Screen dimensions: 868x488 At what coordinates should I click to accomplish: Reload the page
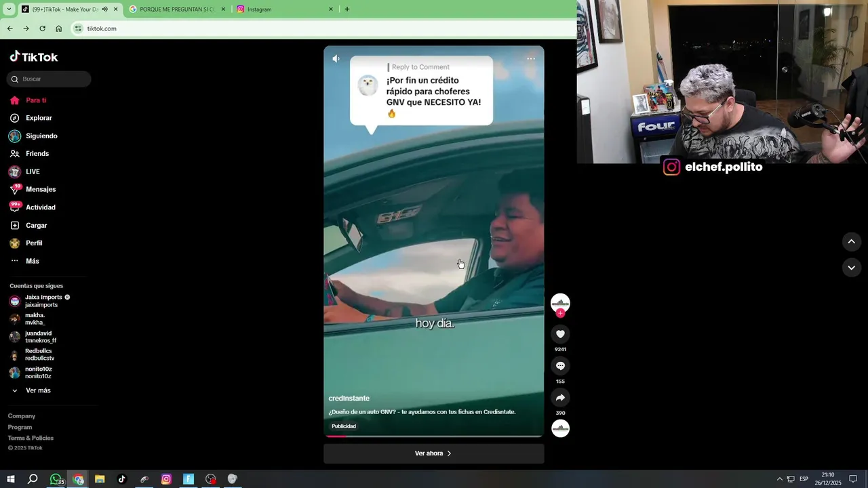(x=42, y=28)
